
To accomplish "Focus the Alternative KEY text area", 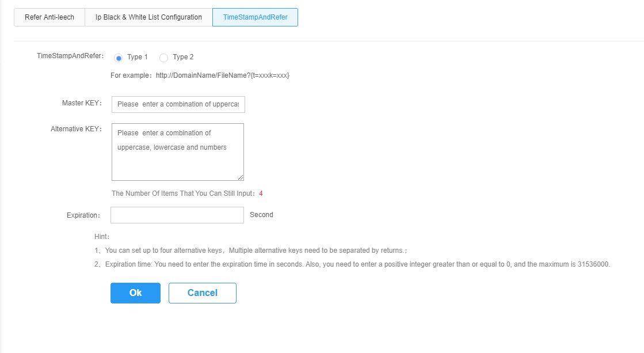I will click(177, 151).
